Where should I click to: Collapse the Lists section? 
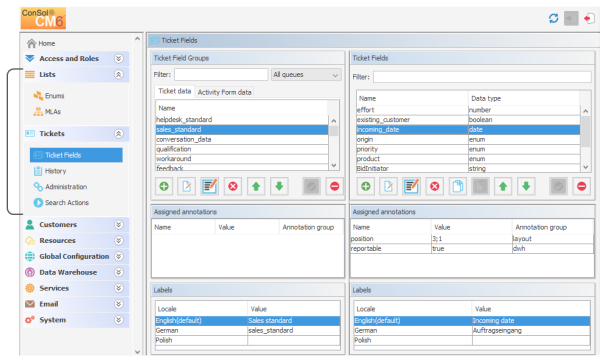(119, 74)
